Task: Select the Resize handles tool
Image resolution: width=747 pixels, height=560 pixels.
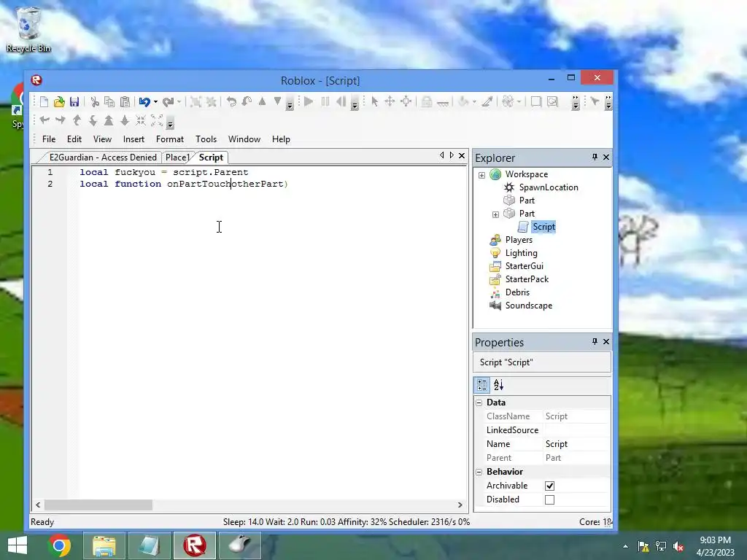Action: pyautogui.click(x=406, y=101)
